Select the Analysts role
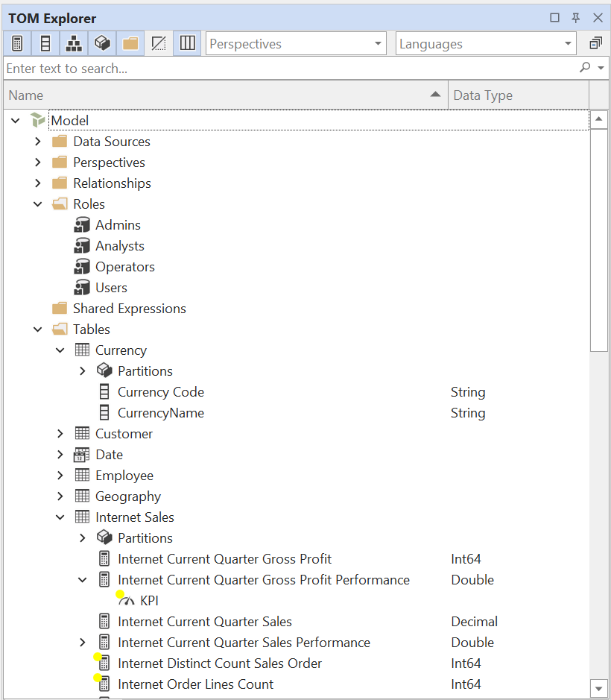This screenshot has height=700, width=611. [119, 246]
